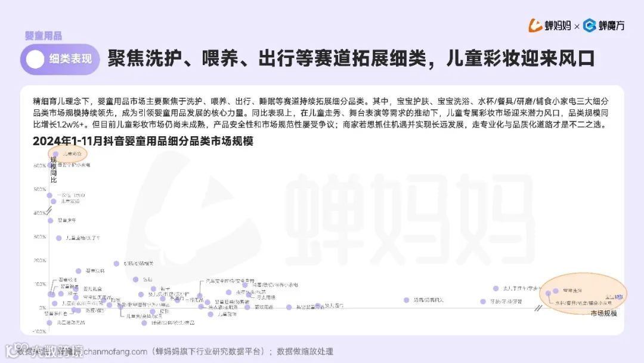The height and width of the screenshot is (363, 644).
Task: Click the 婴童用品 section label
Action: pos(43,36)
